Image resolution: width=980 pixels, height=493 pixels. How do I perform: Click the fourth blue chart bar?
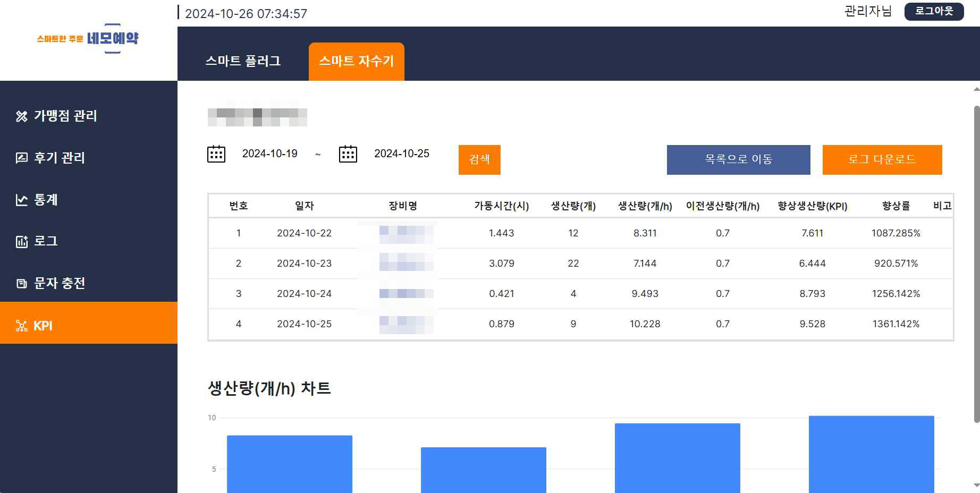pyautogui.click(x=872, y=454)
